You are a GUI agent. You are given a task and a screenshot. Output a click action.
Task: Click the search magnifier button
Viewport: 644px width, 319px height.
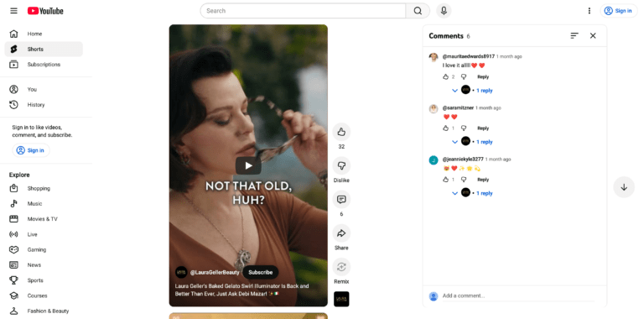418,11
